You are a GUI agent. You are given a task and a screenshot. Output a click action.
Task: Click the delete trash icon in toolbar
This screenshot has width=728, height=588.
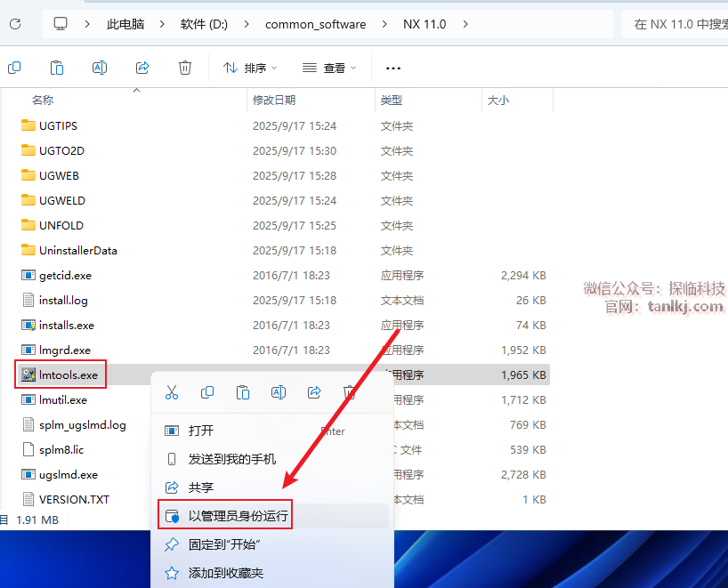point(185,68)
